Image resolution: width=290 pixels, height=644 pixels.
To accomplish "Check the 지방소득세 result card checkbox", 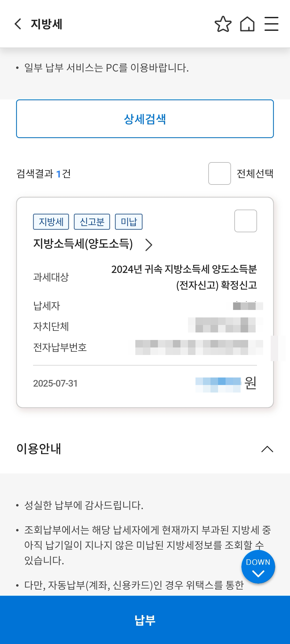I will point(245,221).
